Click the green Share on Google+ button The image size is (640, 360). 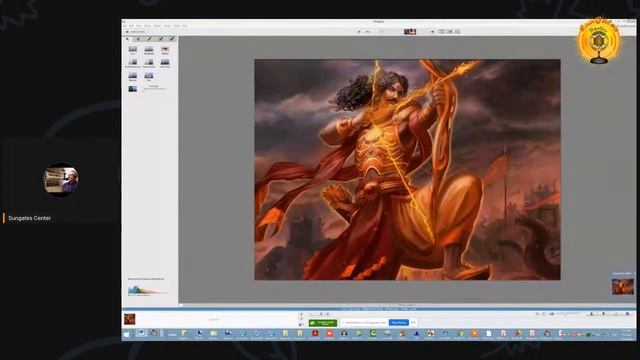[x=323, y=323]
